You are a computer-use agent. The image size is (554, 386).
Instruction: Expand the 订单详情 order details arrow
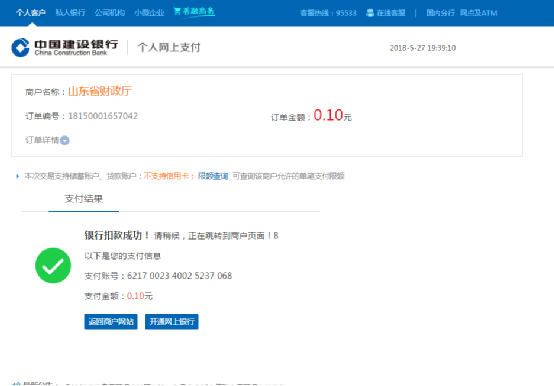click(x=65, y=141)
